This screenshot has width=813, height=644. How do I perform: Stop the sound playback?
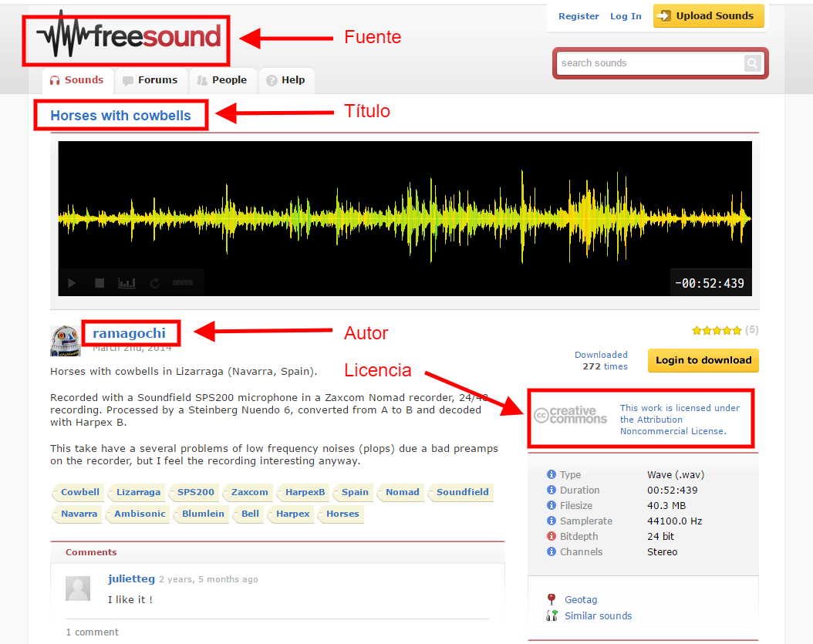(100, 283)
